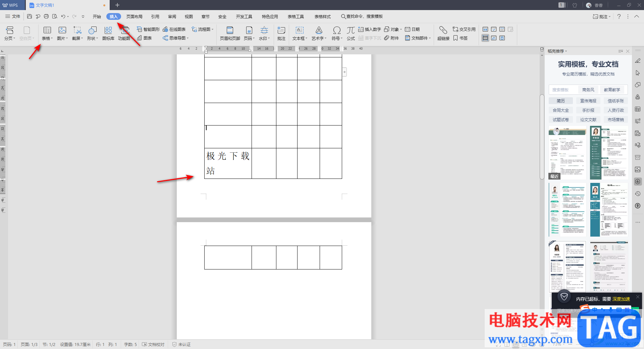The image size is (644, 349).
Task: Insert 日期 date
Action: pyautogui.click(x=412, y=30)
